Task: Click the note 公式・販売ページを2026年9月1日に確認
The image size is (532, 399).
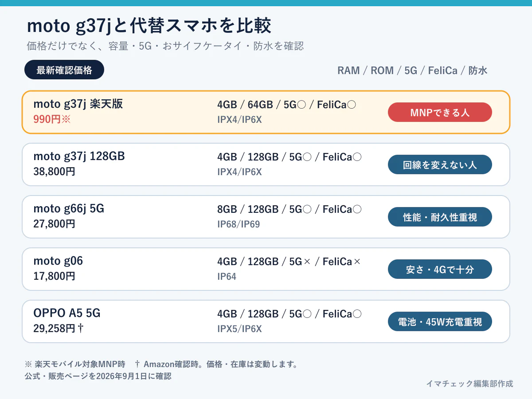Action: coord(98,376)
